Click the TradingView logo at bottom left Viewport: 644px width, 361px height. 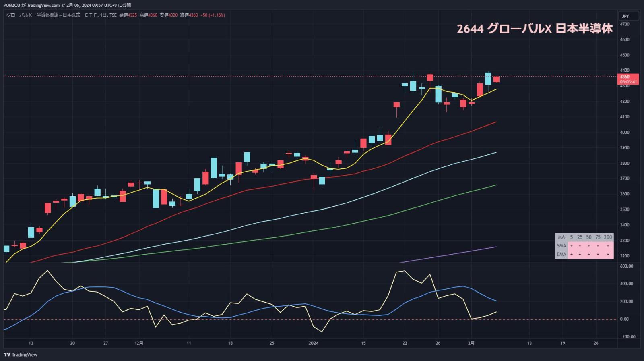click(21, 355)
